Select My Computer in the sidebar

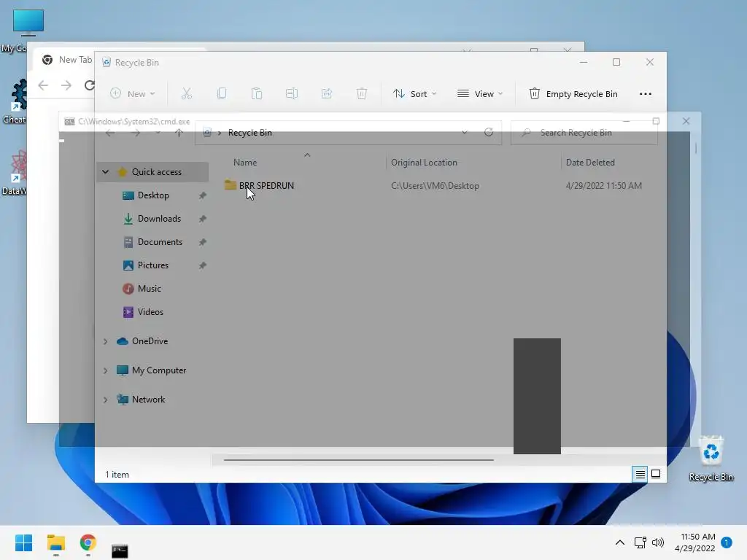click(x=158, y=370)
